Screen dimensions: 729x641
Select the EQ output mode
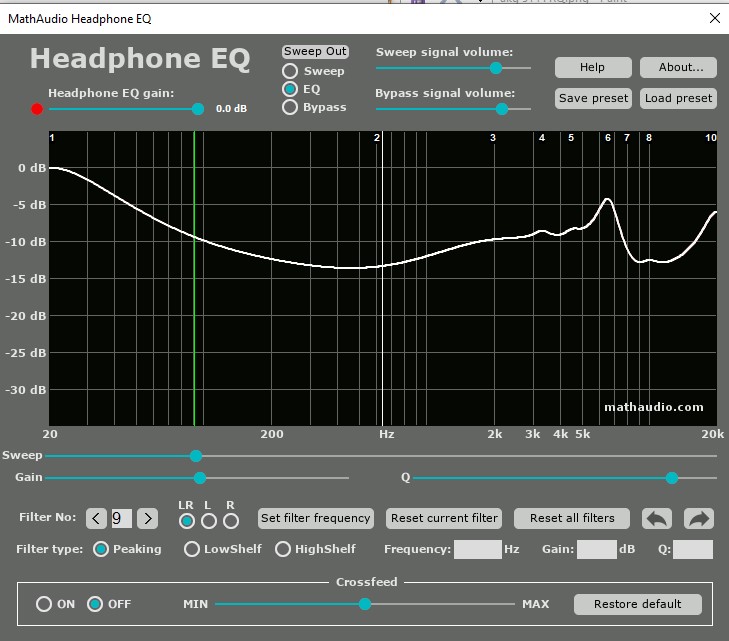[x=290, y=89]
